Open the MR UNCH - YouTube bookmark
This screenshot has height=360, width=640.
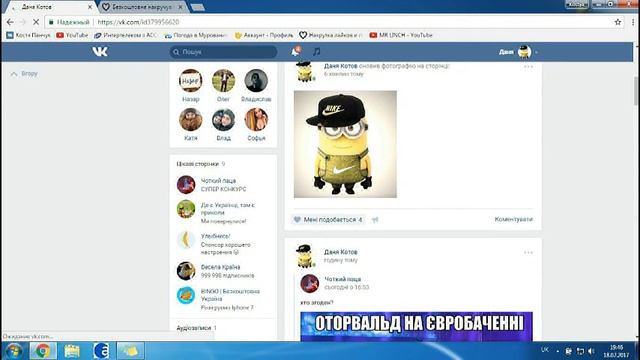point(401,35)
